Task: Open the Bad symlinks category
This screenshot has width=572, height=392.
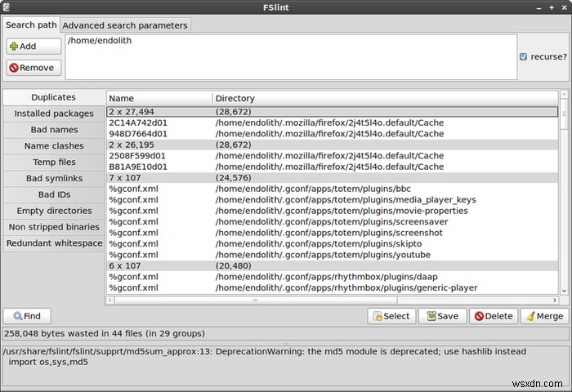Action: click(x=54, y=178)
